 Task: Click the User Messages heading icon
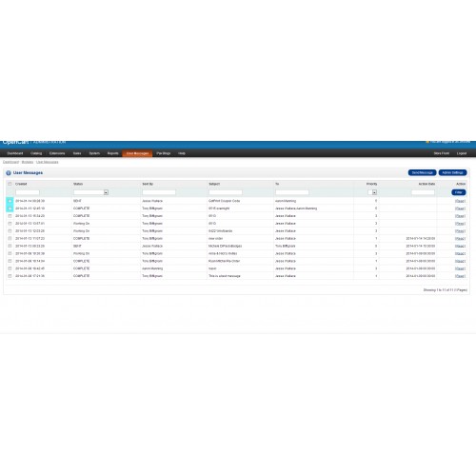click(x=9, y=173)
